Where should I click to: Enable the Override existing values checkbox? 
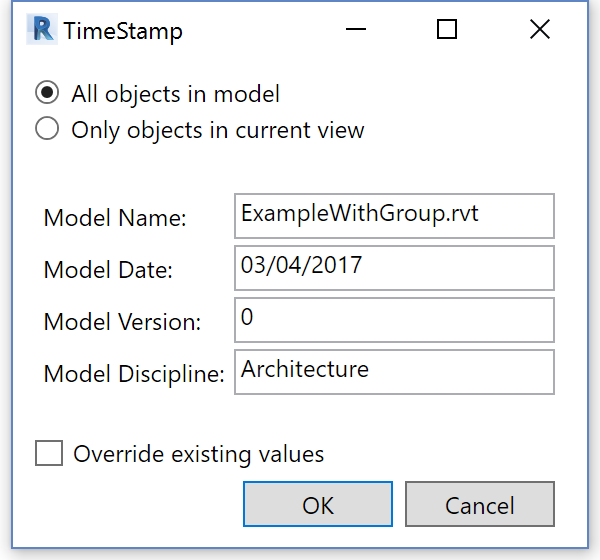pos(48,454)
